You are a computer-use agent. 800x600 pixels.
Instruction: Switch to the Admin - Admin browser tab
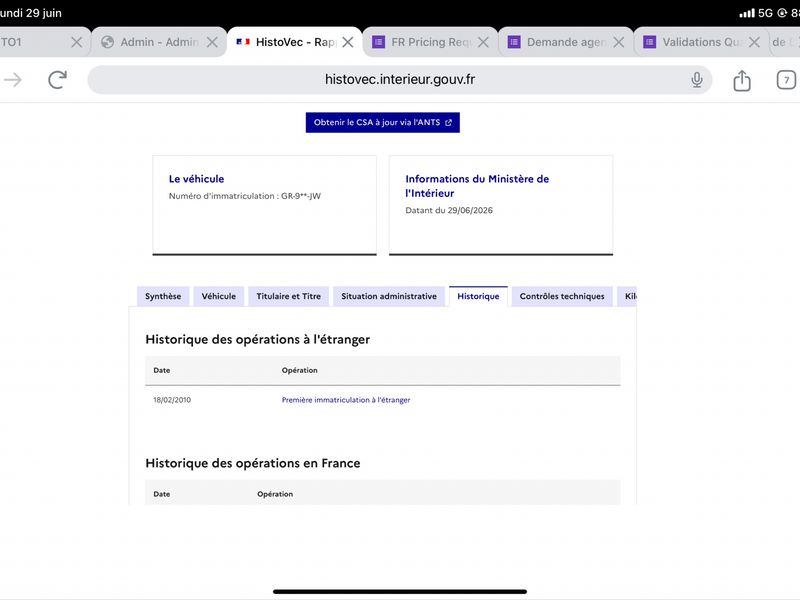click(159, 42)
